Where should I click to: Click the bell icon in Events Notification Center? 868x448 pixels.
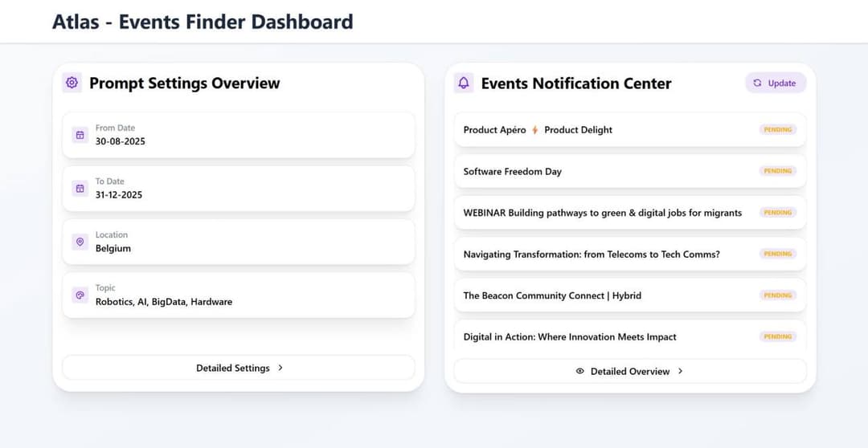(x=464, y=83)
